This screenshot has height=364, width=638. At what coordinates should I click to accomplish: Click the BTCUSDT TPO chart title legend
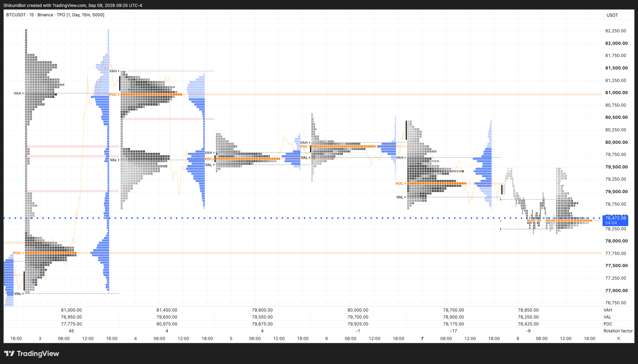click(55, 15)
